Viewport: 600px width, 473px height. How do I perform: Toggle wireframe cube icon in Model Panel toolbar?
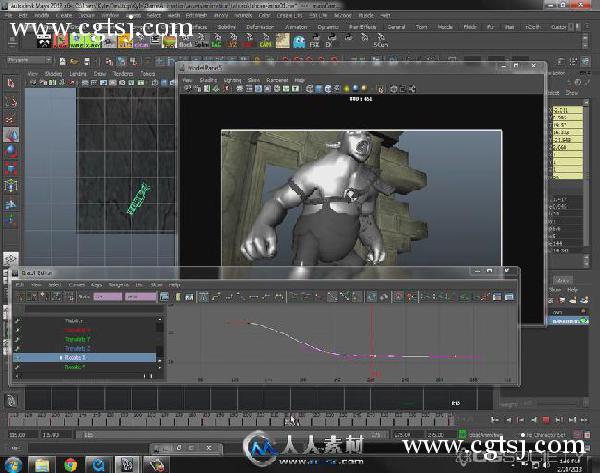point(310,89)
